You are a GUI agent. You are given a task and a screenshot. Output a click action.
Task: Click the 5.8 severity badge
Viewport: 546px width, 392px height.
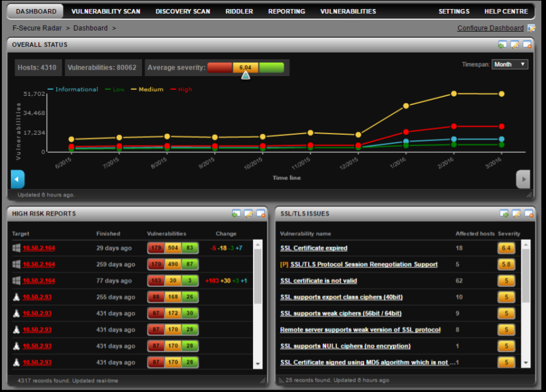click(506, 264)
